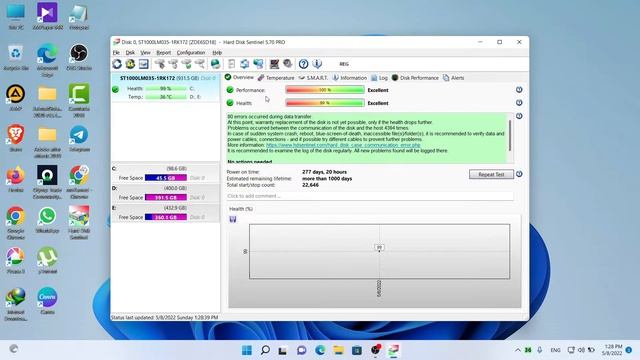Click the dark checkered monitor toolbar icon
Screen dimensions: 640x360
(x=274, y=64)
